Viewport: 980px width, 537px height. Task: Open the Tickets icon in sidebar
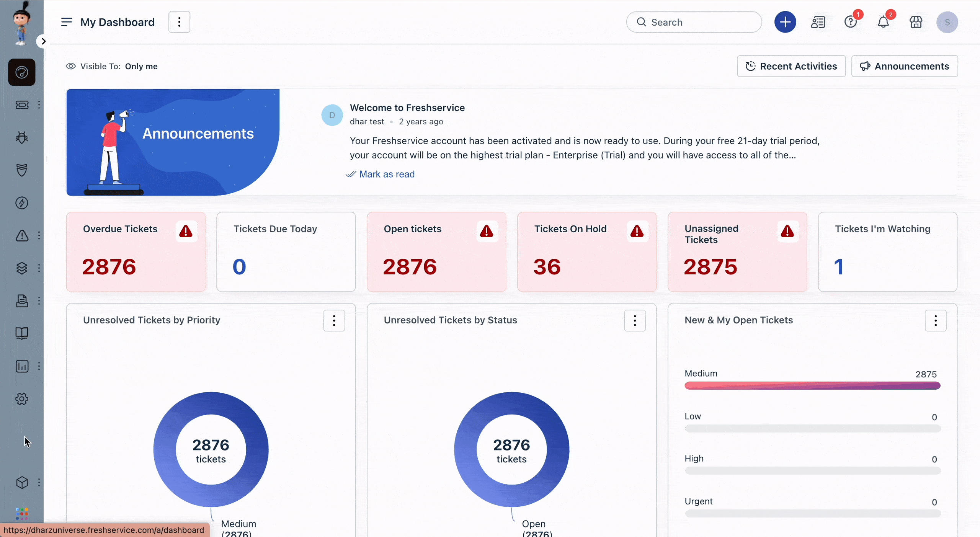point(22,105)
